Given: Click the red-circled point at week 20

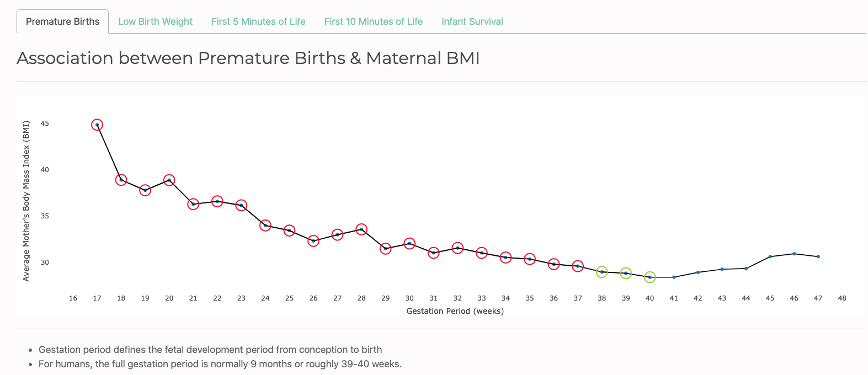Looking at the screenshot, I should (x=169, y=179).
